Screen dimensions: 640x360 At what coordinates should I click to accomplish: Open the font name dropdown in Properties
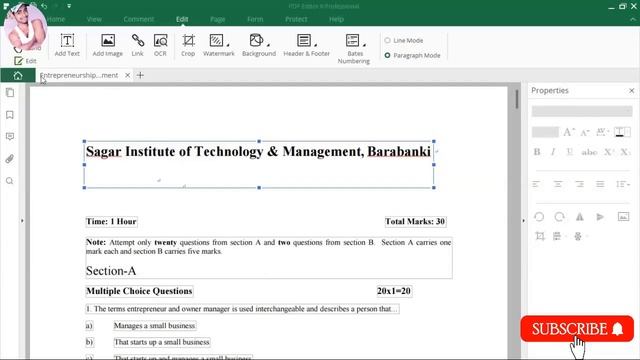point(582,111)
